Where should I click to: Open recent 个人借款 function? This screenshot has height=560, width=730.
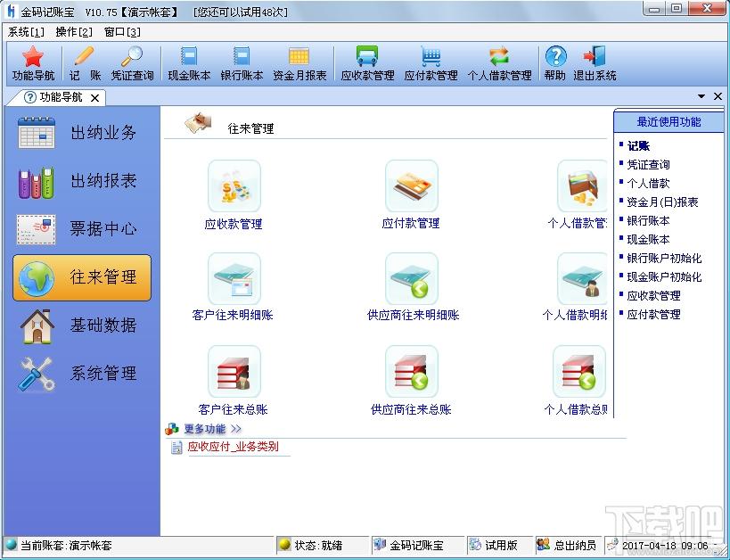pyautogui.click(x=649, y=183)
